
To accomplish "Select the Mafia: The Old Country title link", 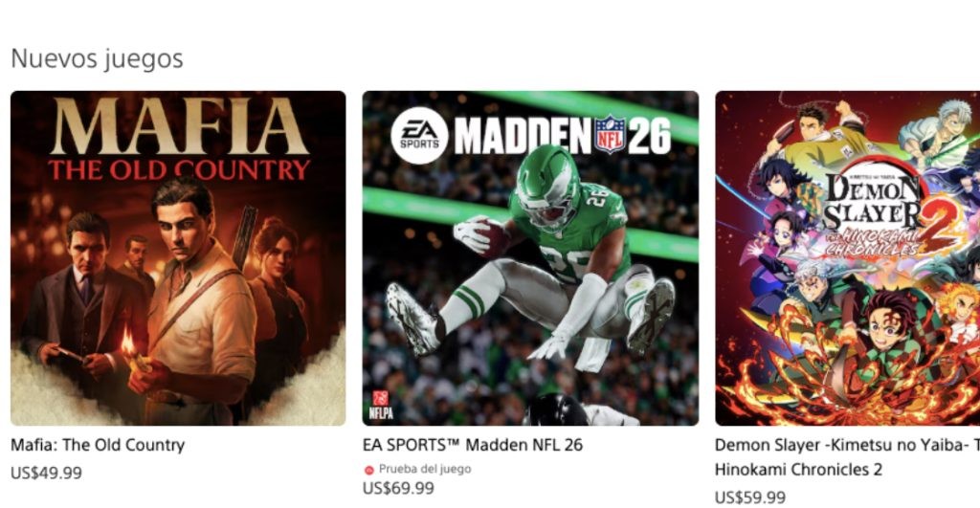I will pos(99,445).
